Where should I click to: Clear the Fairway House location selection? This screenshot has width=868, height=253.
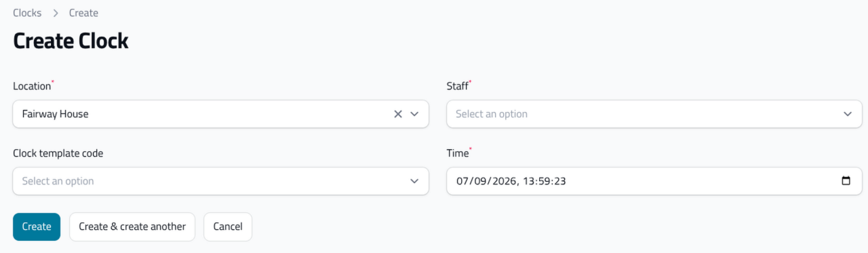[x=398, y=114]
